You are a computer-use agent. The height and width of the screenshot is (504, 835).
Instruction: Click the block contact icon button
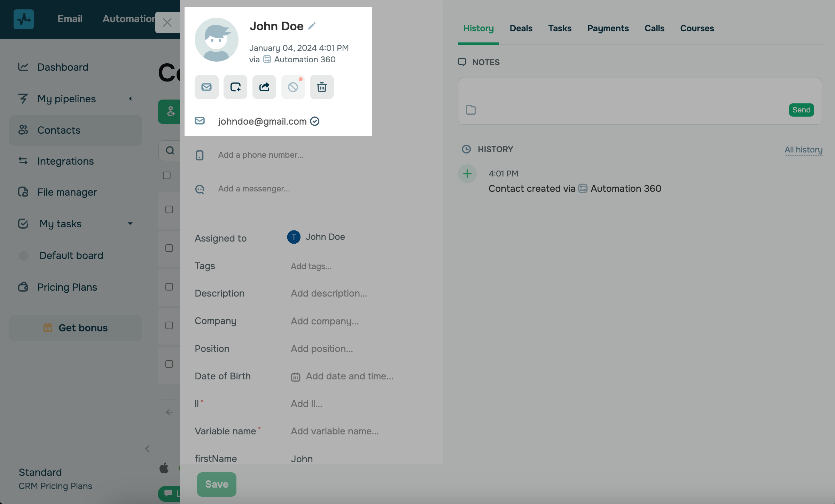[x=293, y=87]
